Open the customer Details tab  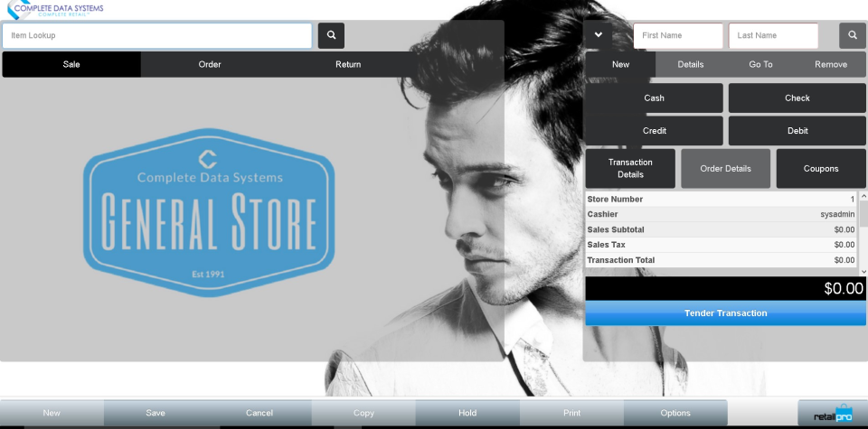click(x=690, y=64)
